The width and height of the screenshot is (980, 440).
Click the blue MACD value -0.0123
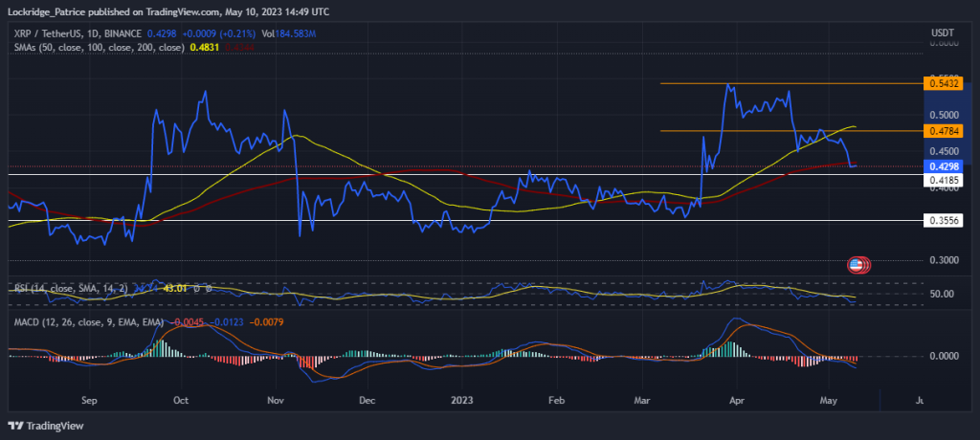(x=227, y=322)
